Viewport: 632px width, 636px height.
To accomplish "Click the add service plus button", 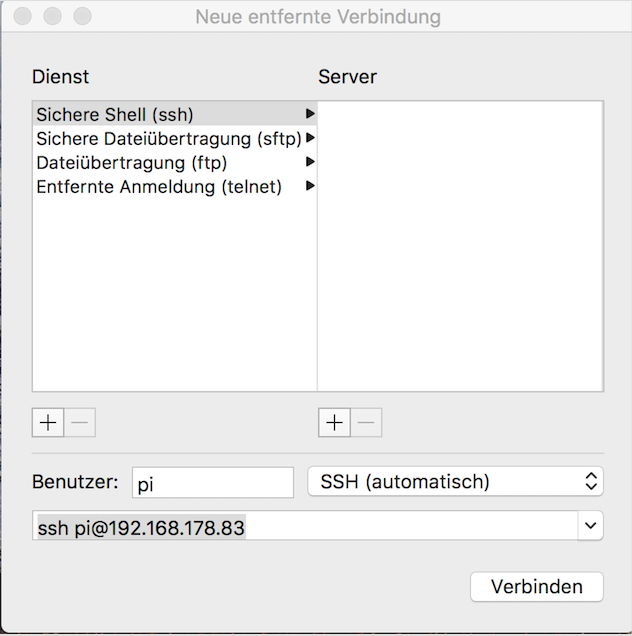I will pos(48,423).
